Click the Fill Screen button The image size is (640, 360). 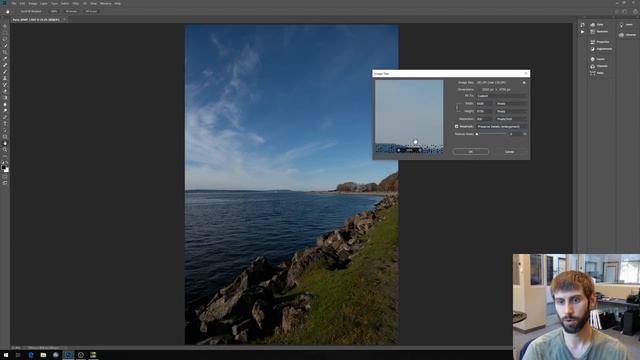(x=91, y=11)
